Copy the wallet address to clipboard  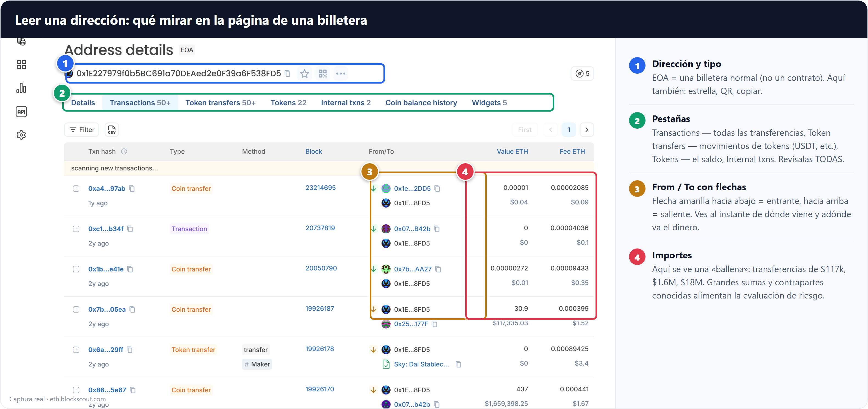pyautogui.click(x=287, y=73)
